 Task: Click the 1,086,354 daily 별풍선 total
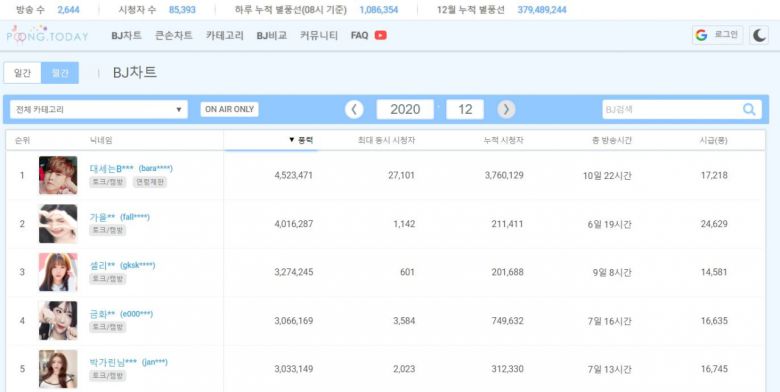(x=379, y=10)
